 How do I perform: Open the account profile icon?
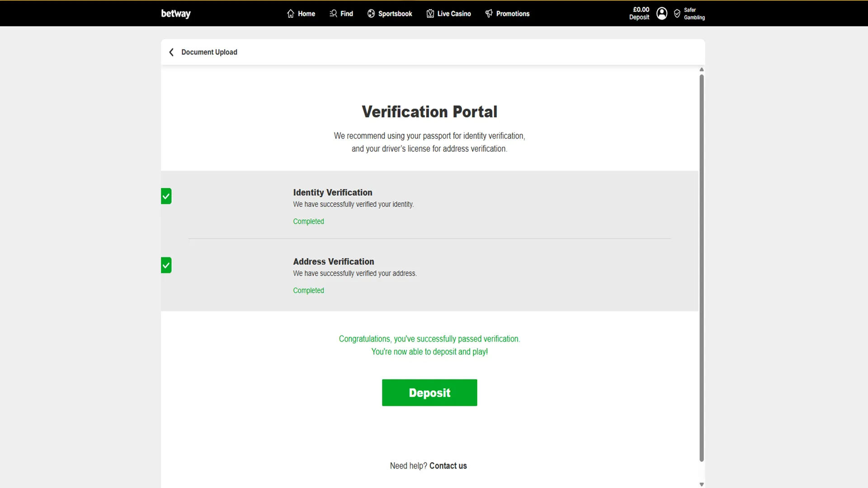661,14
